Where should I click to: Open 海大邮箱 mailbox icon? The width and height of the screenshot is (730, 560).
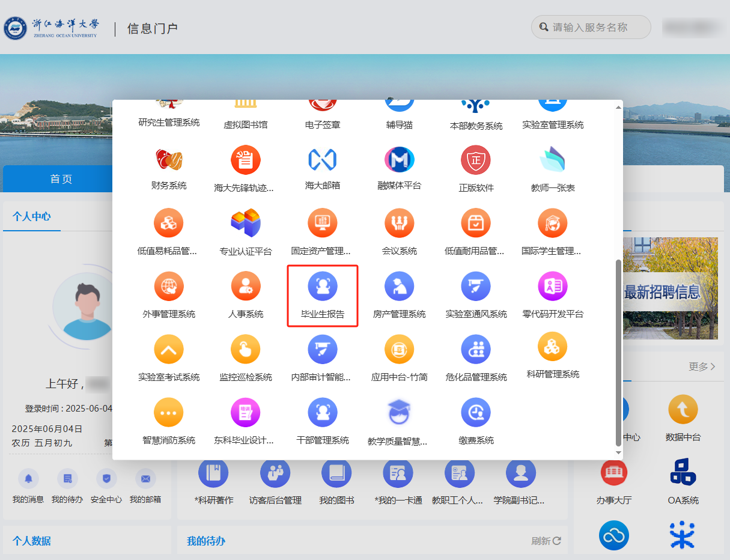[x=323, y=160]
